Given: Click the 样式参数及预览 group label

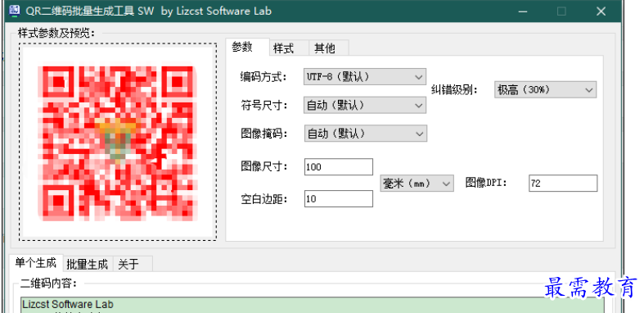Looking at the screenshot, I should point(56,33).
